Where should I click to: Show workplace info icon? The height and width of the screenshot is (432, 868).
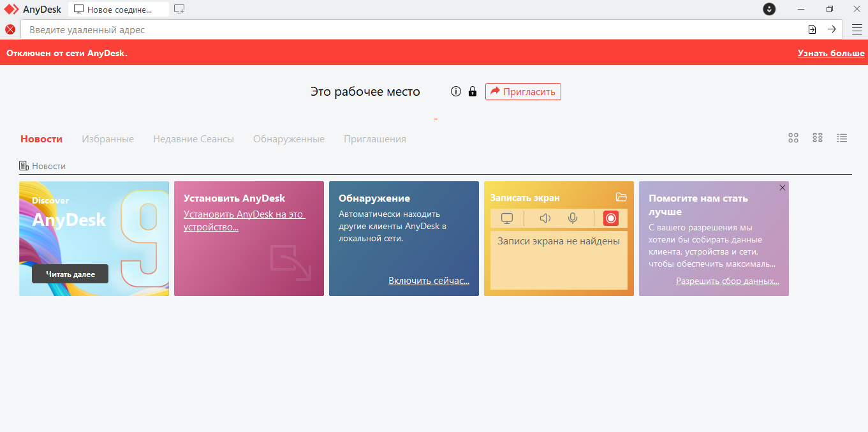coord(455,91)
